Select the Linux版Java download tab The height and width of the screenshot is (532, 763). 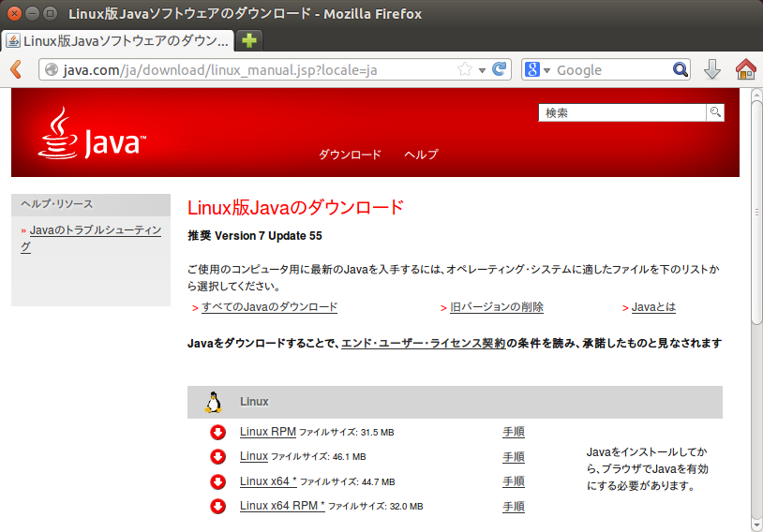tap(118, 40)
